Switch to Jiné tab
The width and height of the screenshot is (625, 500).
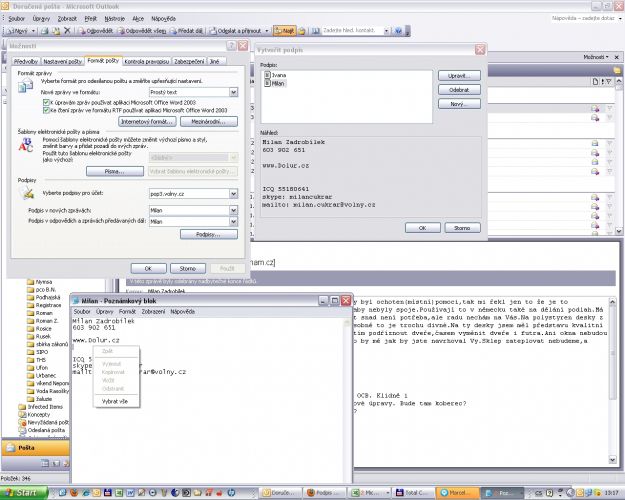coord(215,61)
